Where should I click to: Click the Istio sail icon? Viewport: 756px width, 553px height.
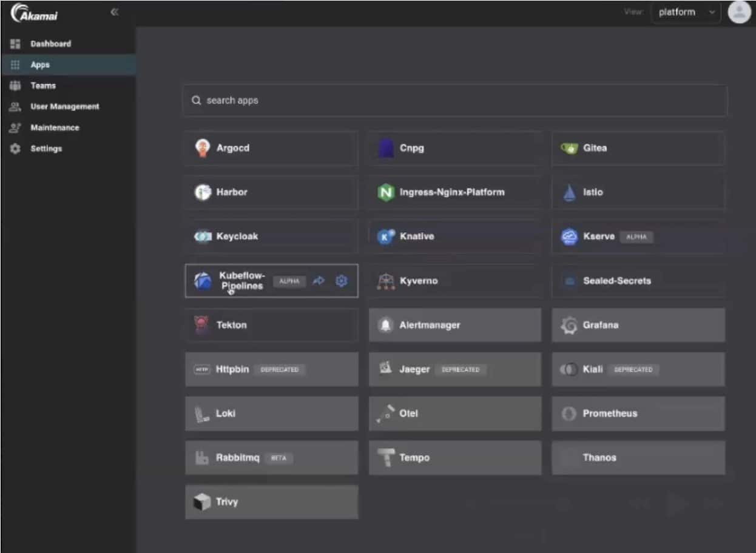point(569,192)
